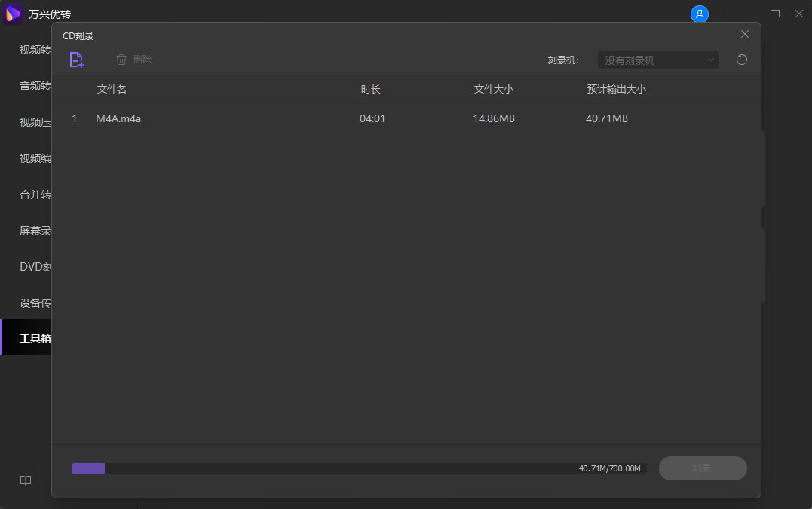Click the dropdown chevron of burner selector
This screenshot has width=812, height=509.
coord(710,60)
